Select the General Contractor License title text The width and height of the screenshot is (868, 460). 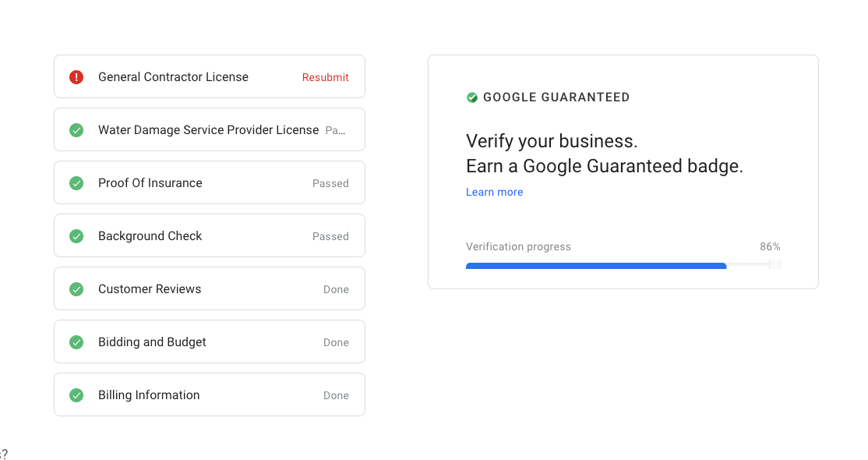[x=173, y=77]
